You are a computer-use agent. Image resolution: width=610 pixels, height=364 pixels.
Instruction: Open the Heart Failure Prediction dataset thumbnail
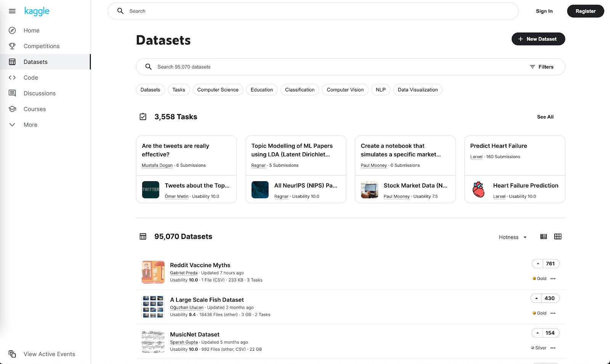click(x=478, y=190)
